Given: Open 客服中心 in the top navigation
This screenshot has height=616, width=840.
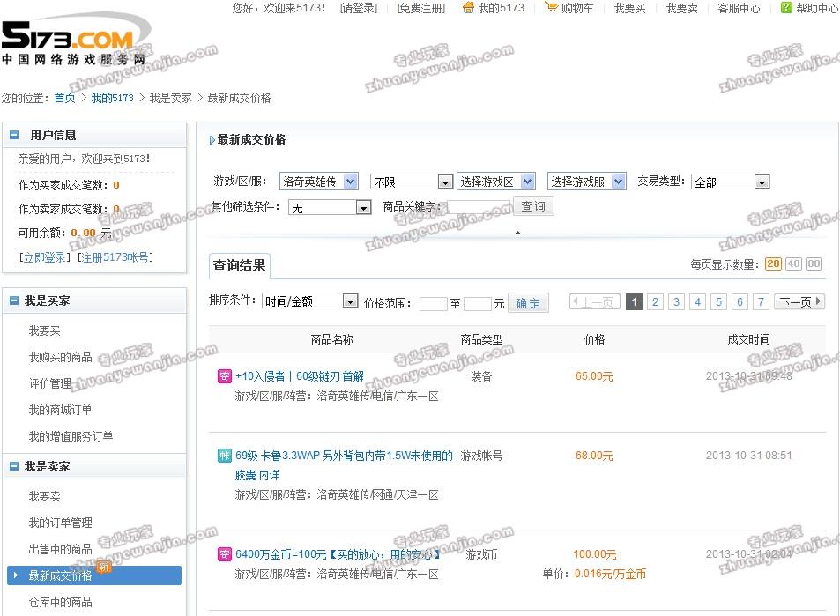Looking at the screenshot, I should coord(739,8).
